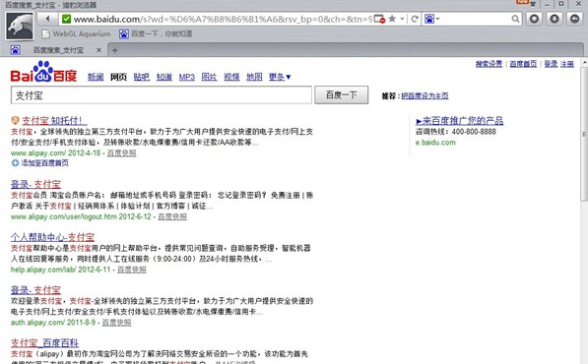Click the shield icon beside 支付宝 知托付
This screenshot has height=364, width=588.
tap(15, 121)
